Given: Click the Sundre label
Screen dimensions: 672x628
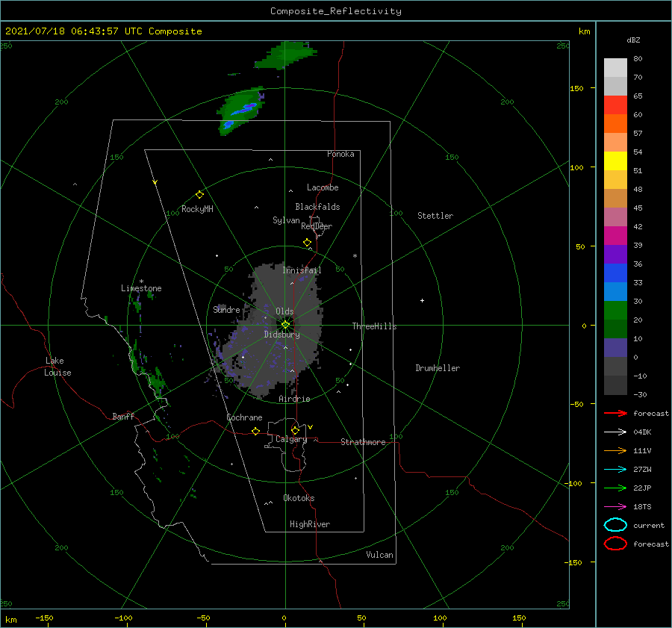Looking at the screenshot, I should (x=226, y=309).
